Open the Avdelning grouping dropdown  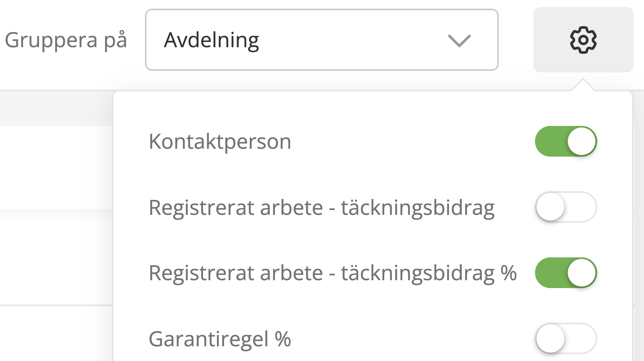(x=322, y=40)
